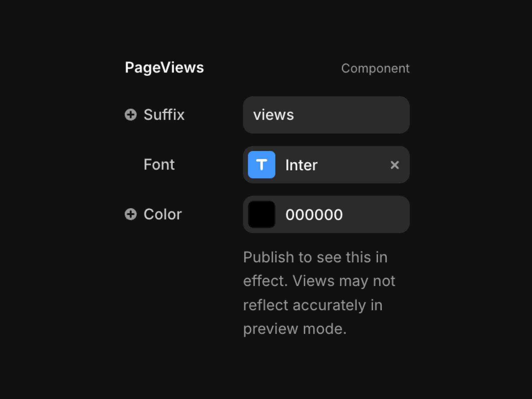The image size is (532, 399).
Task: Open the Inter font selector
Action: 326,165
